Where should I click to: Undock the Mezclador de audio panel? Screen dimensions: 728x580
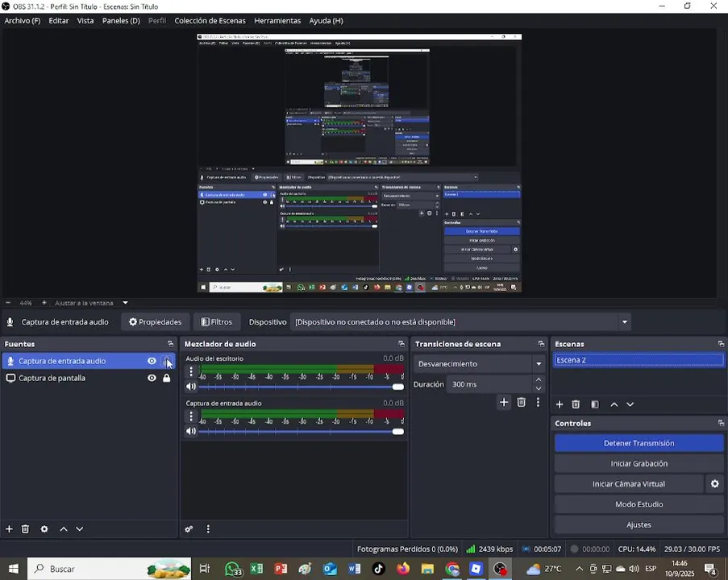(401, 344)
